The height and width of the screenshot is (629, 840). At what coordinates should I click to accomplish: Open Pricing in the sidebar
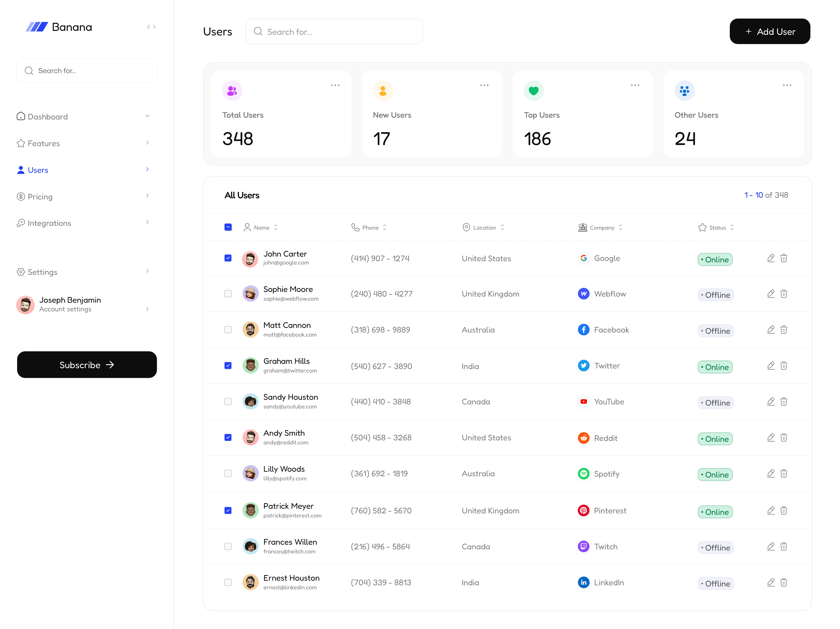point(40,197)
